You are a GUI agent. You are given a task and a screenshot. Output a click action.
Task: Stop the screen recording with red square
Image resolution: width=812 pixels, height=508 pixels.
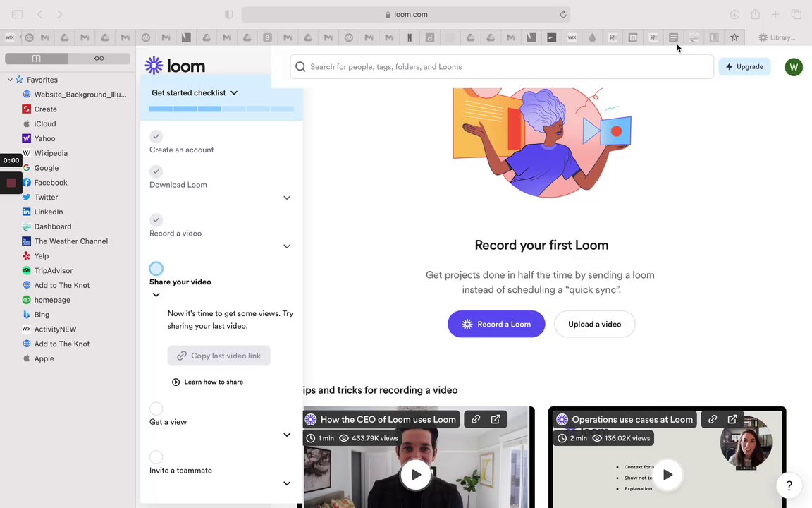[11, 183]
